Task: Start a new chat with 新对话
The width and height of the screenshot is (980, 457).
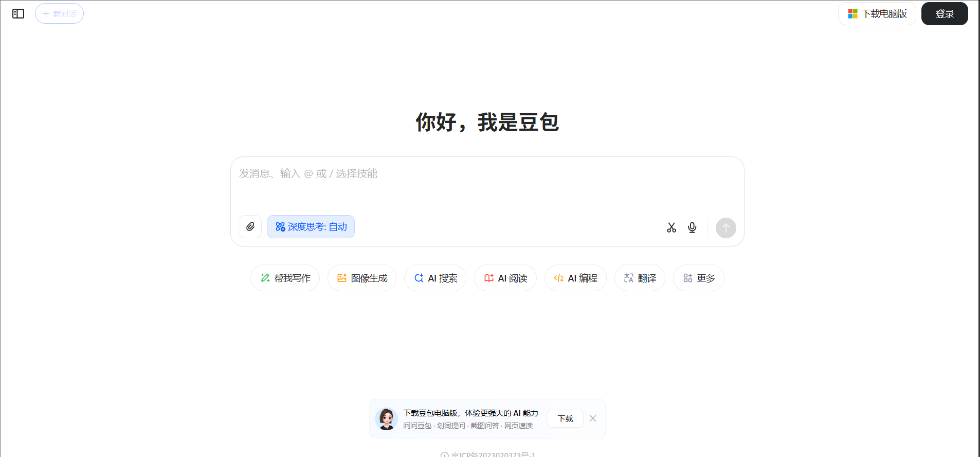Action: 59,14
